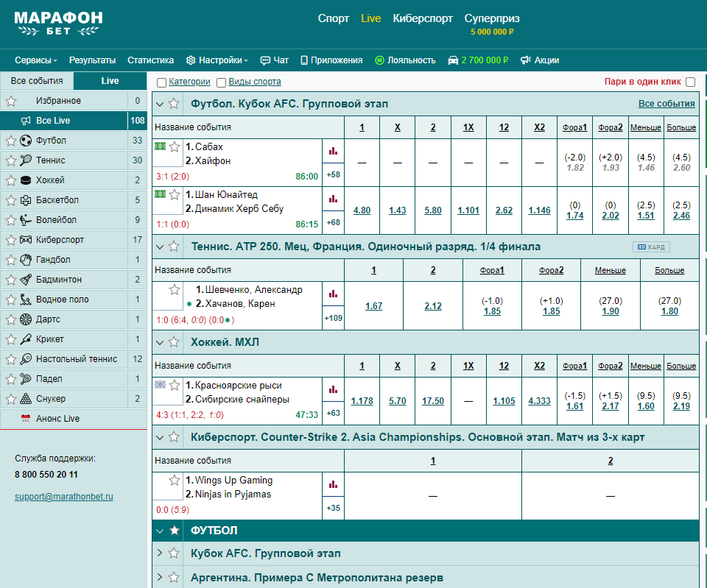Open statistics chart for Wings Up Gaming match
The height and width of the screenshot is (588, 707).
(x=333, y=484)
